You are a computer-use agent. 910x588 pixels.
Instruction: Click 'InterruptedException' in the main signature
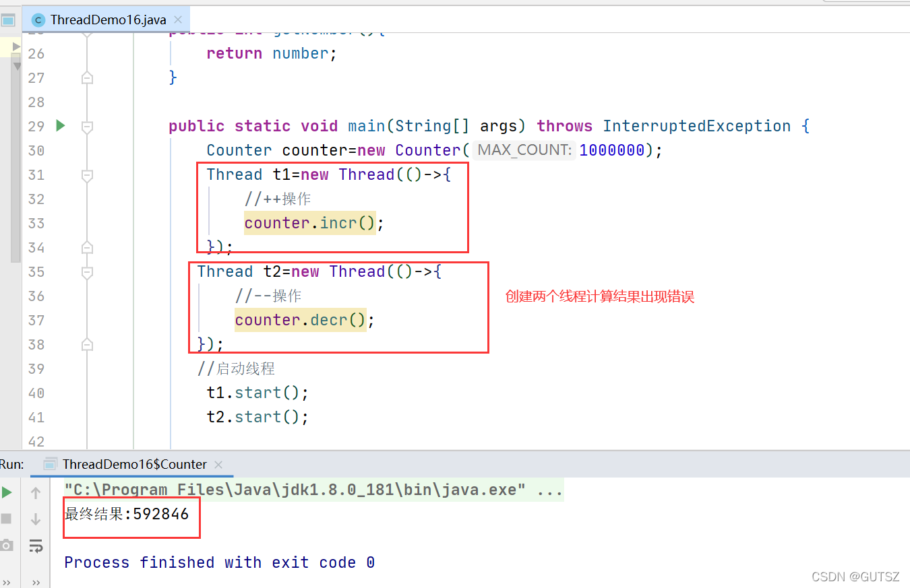(x=697, y=126)
